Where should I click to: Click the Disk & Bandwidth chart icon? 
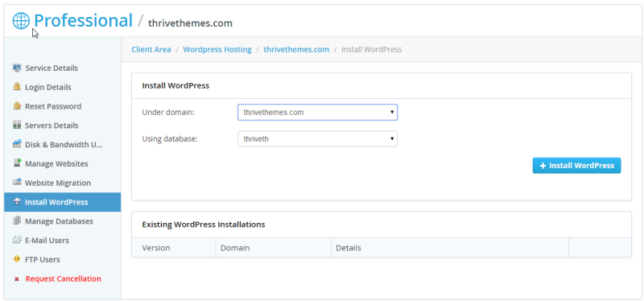click(x=17, y=144)
